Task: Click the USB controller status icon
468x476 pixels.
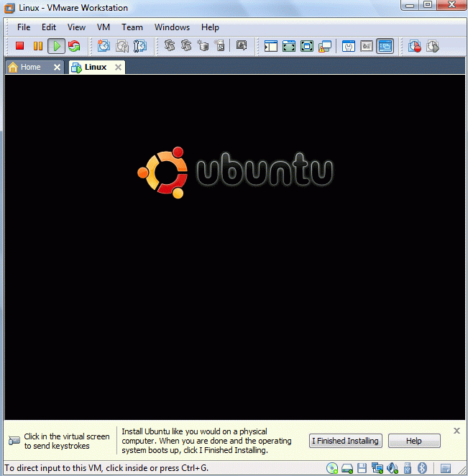Action: [408, 468]
